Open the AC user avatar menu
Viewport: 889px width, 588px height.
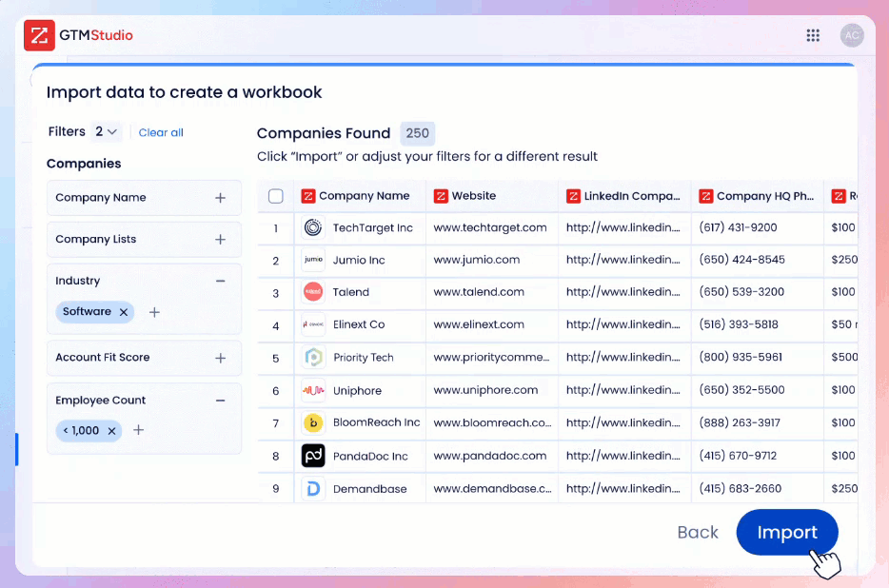(x=852, y=36)
